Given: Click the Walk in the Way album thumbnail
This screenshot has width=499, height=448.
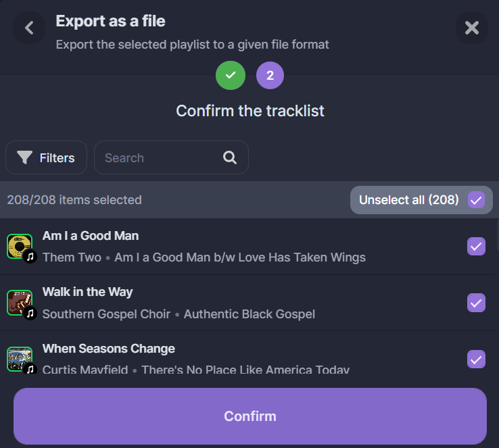Looking at the screenshot, I should 18,301.
